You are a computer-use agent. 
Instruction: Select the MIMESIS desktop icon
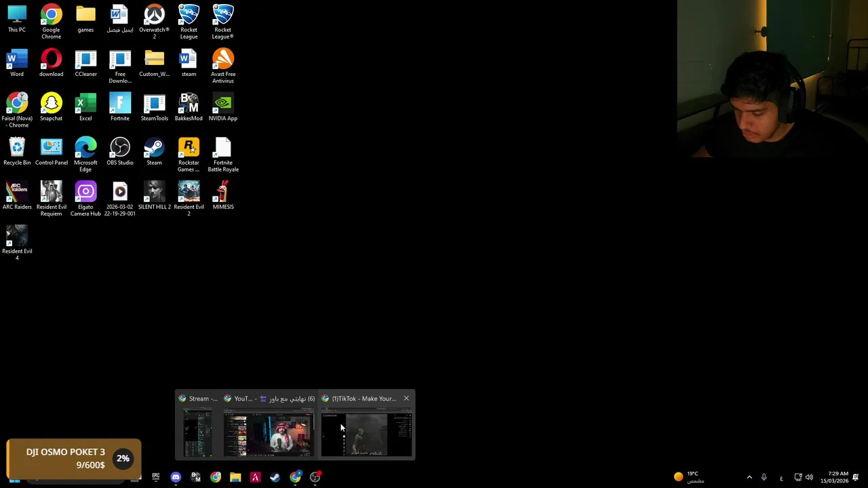click(x=223, y=196)
